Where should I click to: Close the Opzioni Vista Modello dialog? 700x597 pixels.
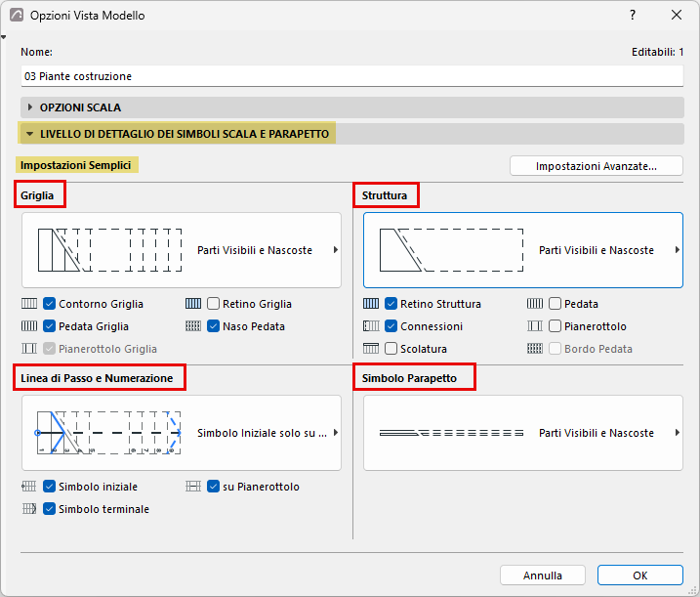677,16
